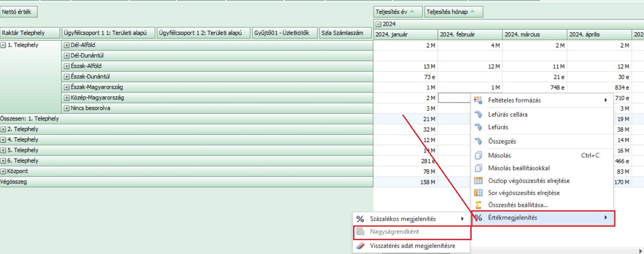Click the Összegzés arrow icon
This screenshot has height=254, width=644.
pyautogui.click(x=478, y=141)
